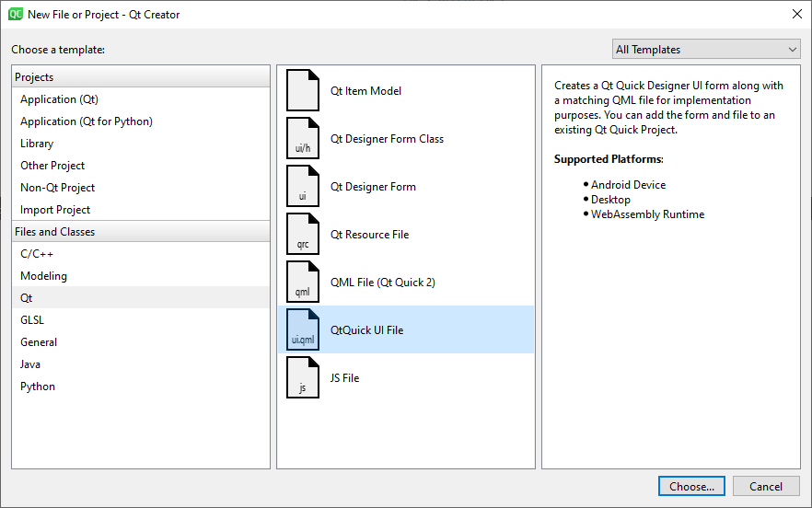Click the qml file icon
This screenshot has width=812, height=508.
tap(303, 282)
